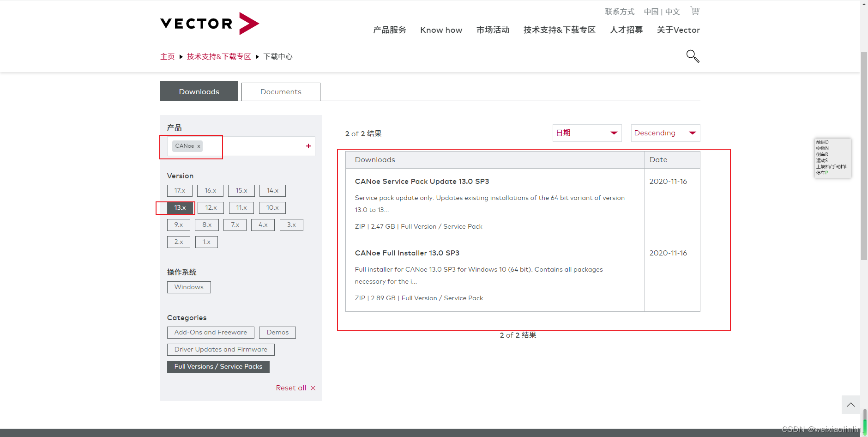Screen dimensions: 868x437
Task: Go to 技术支持&下载专区 breadcrumb
Action: [x=219, y=56]
